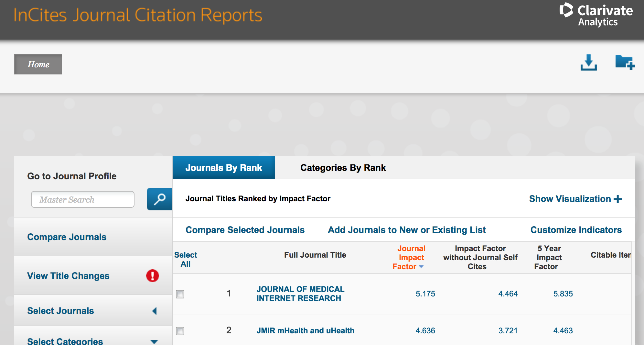This screenshot has width=644, height=345.
Task: Click the add-to-folder icon
Action: tap(625, 62)
